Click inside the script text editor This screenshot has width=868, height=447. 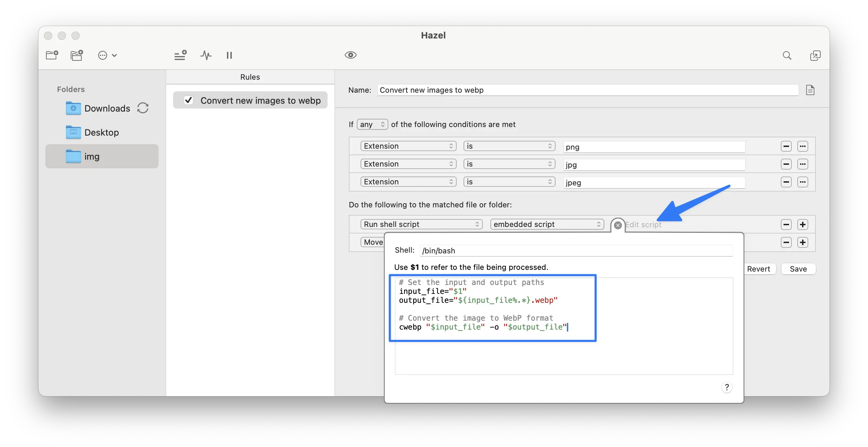tap(564, 325)
